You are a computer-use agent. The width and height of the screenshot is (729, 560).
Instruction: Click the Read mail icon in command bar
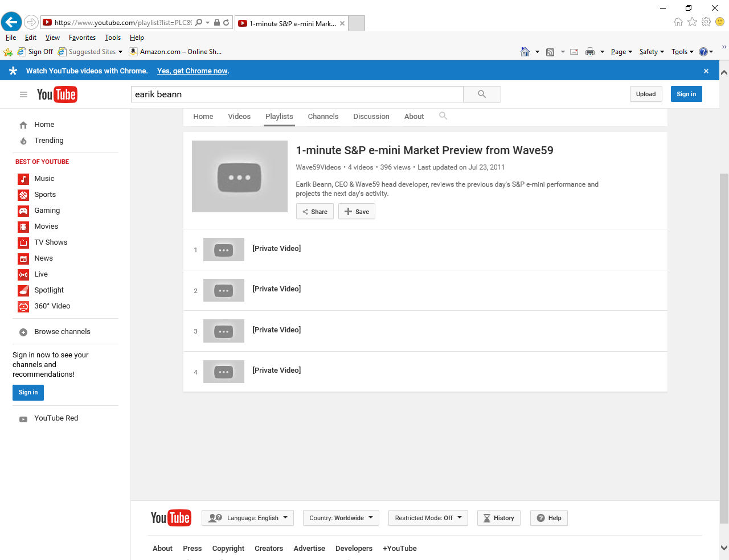point(574,52)
